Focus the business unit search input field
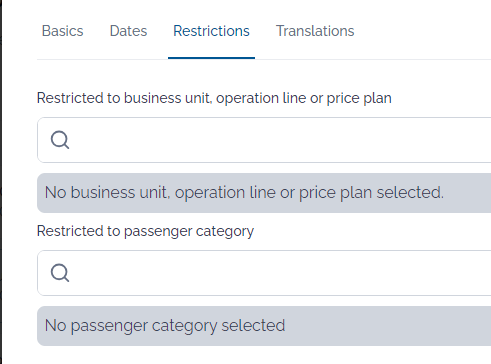Viewport: 491px width, 364px height. (x=264, y=140)
